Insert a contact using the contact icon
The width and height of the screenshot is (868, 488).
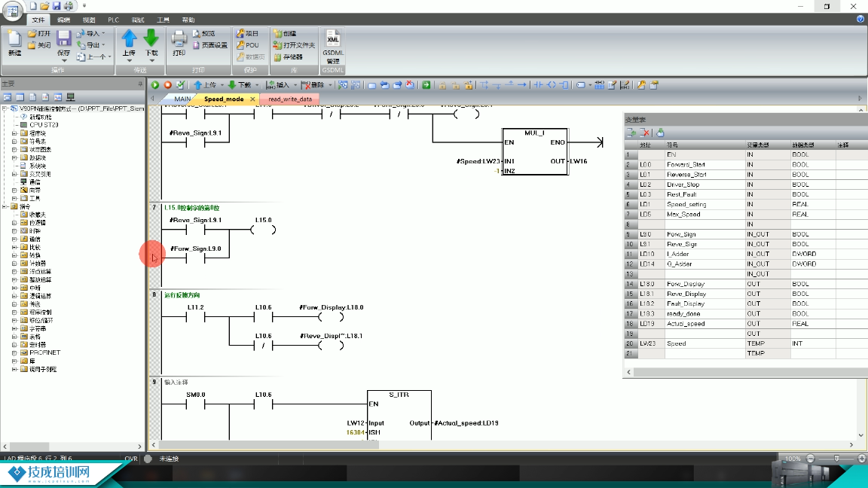point(539,85)
